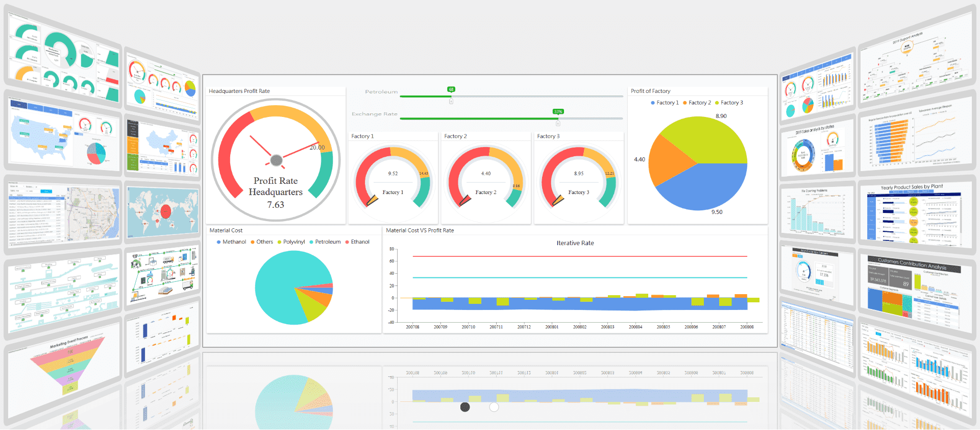Move the Petroleum slider handle

451,101
